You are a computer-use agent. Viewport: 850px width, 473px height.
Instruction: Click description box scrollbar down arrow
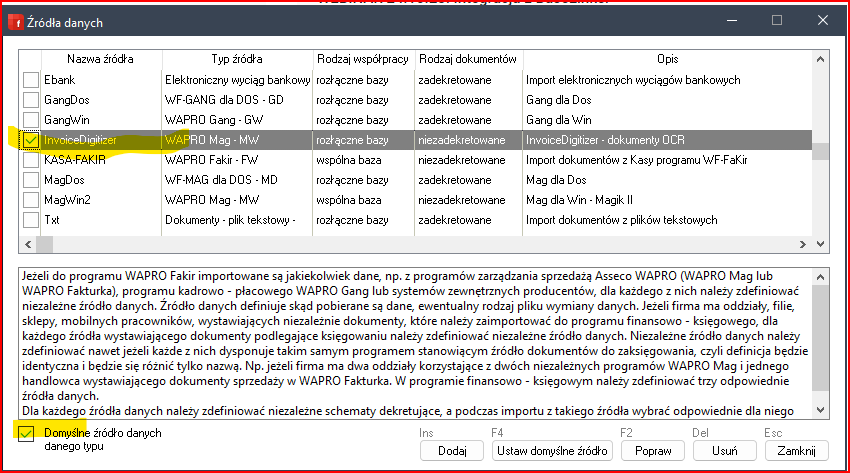point(820,410)
